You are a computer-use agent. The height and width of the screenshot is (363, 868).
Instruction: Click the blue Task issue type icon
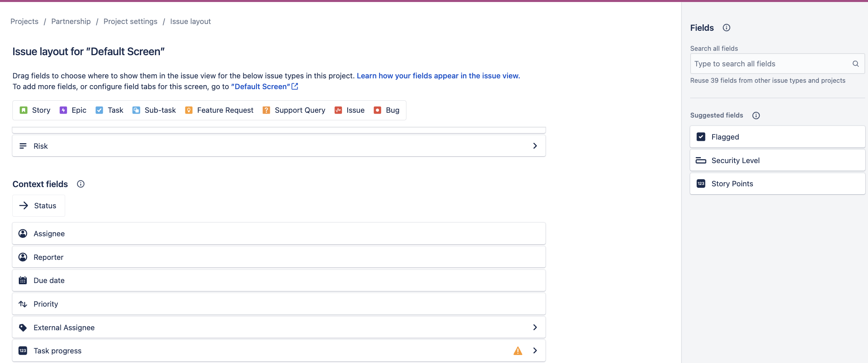[x=99, y=110]
